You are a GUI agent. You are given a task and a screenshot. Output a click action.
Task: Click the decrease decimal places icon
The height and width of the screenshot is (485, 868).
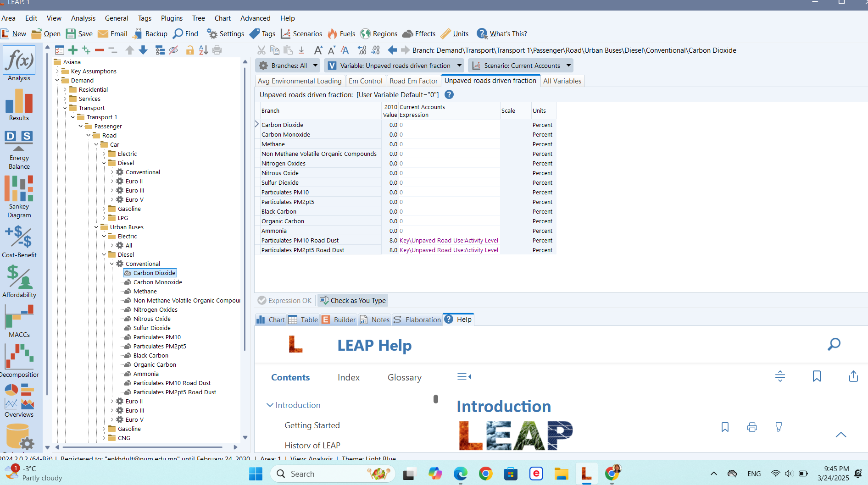click(376, 50)
